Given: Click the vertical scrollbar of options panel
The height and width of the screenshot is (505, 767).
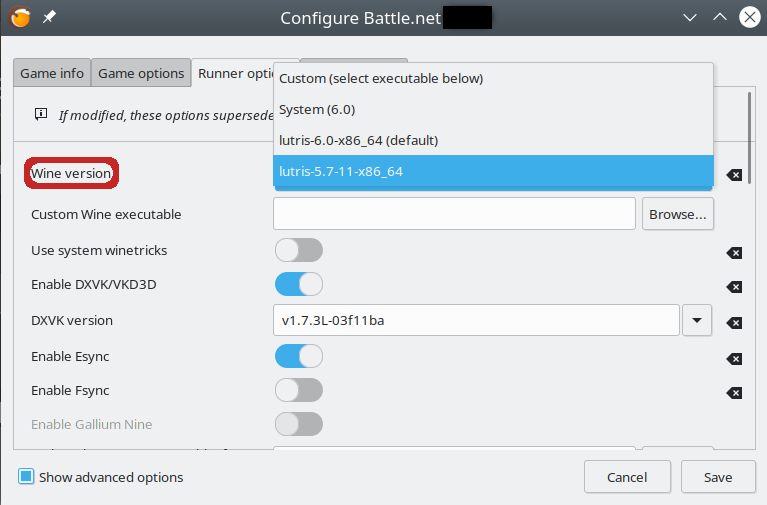Looking at the screenshot, I should click(x=749, y=138).
